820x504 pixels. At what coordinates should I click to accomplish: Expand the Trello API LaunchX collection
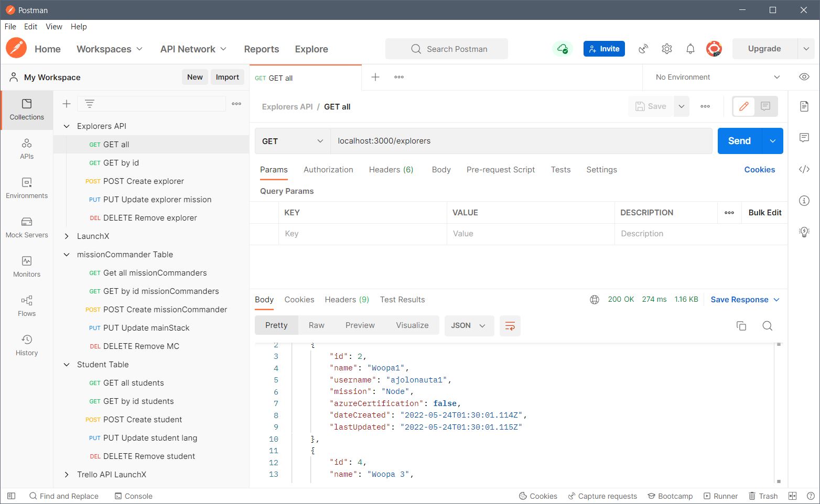67,475
